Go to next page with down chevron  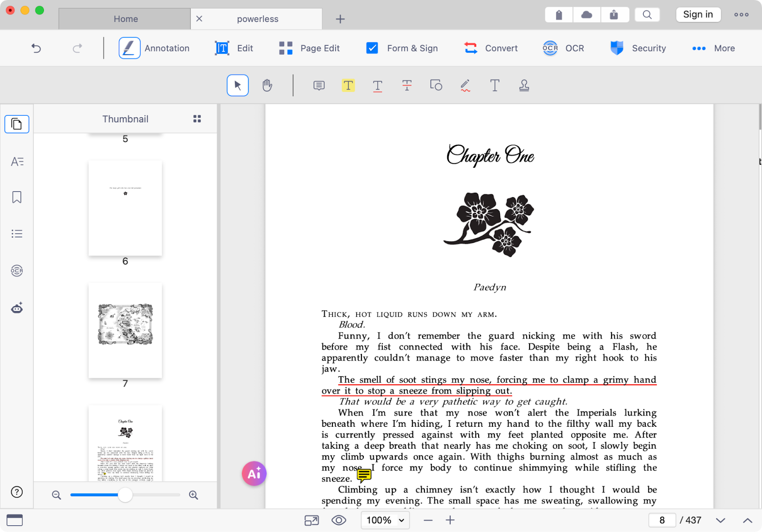pyautogui.click(x=721, y=520)
